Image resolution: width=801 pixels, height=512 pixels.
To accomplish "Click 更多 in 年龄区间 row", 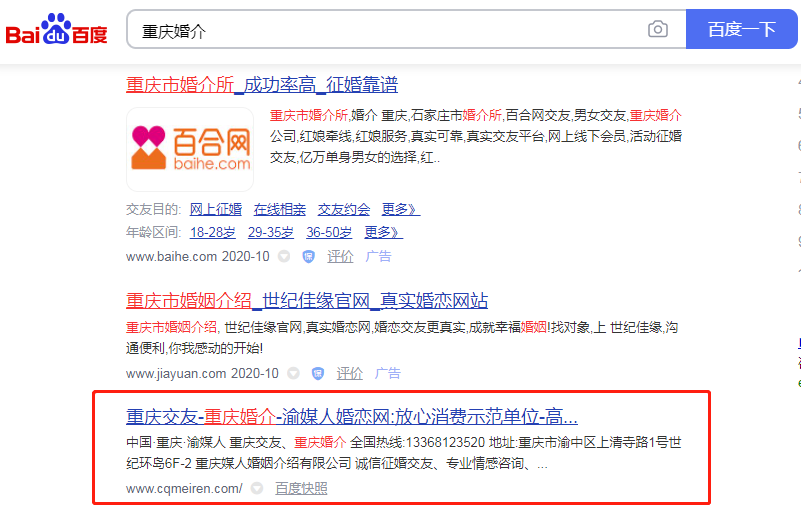I will point(384,232).
